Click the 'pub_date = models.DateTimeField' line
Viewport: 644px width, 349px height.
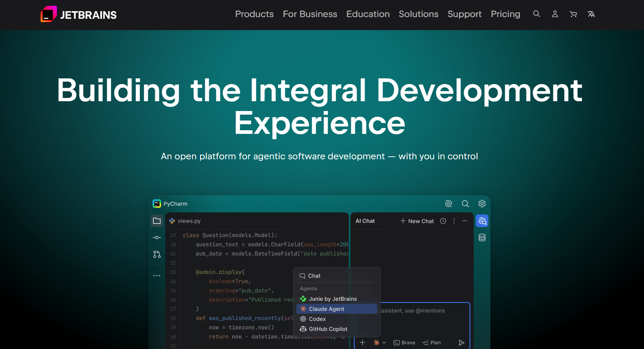click(x=272, y=254)
